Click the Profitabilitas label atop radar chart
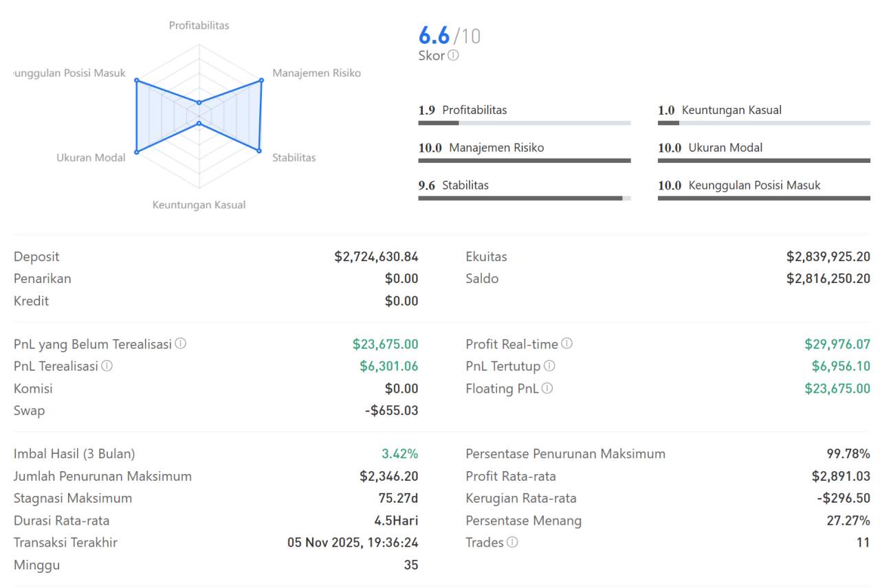The image size is (880, 588). 199,25
